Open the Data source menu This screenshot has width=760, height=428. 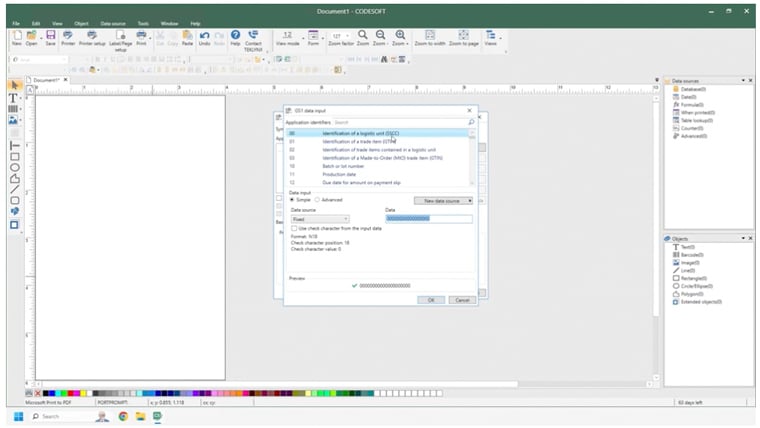click(111, 22)
